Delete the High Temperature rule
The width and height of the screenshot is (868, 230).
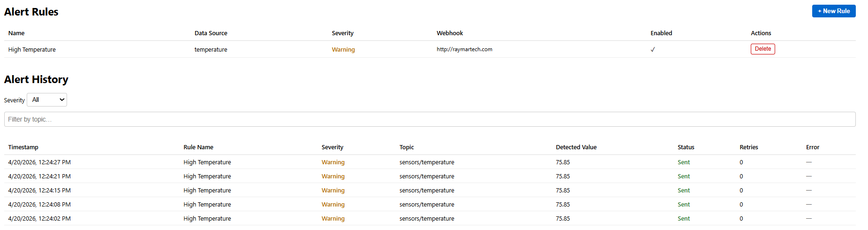click(762, 49)
